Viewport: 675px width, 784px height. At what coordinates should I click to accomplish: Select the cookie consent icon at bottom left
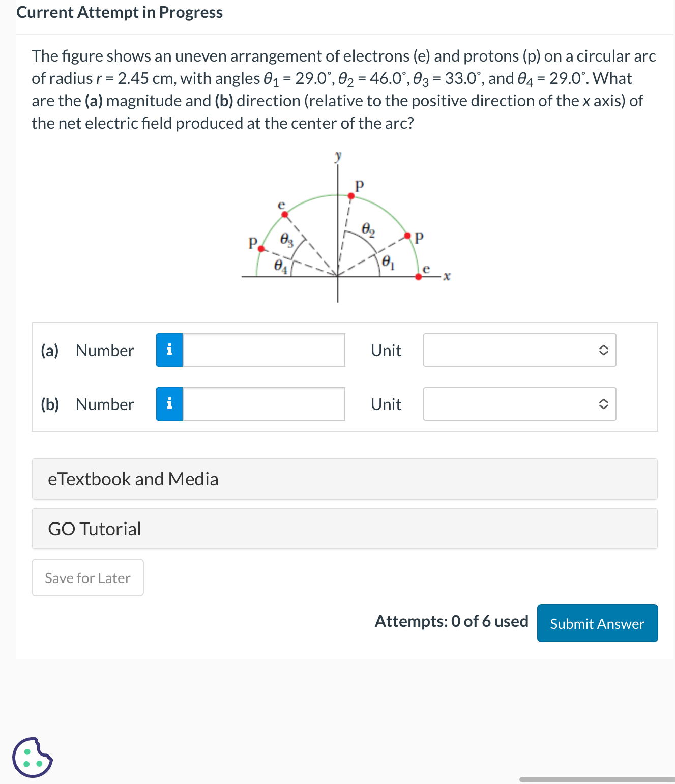point(32,758)
